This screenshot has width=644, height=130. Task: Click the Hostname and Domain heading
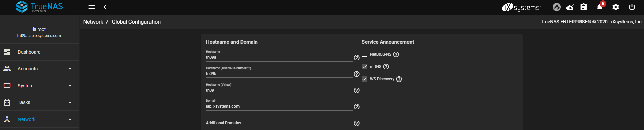(231, 42)
